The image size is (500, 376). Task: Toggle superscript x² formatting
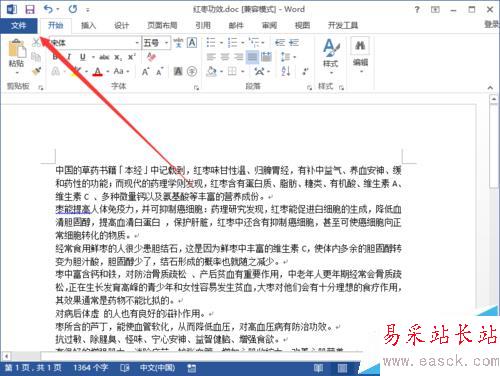(132, 57)
